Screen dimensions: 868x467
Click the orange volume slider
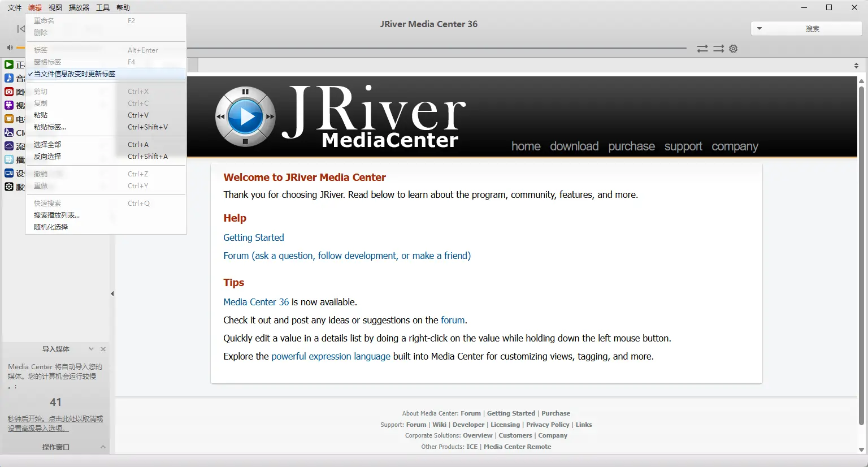tap(21, 47)
